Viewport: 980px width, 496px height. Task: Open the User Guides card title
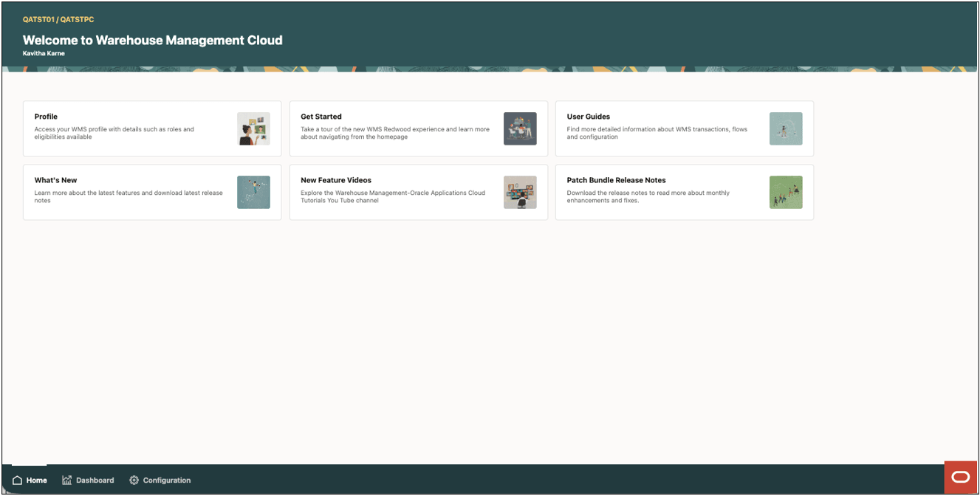589,117
